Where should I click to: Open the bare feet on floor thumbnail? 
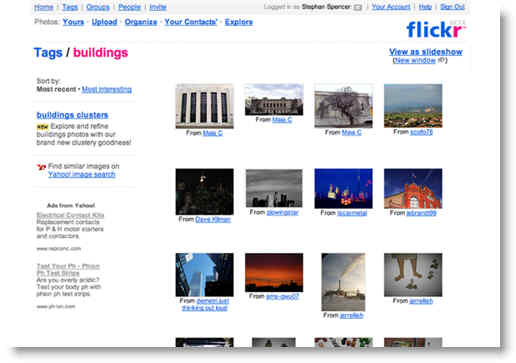(413, 275)
